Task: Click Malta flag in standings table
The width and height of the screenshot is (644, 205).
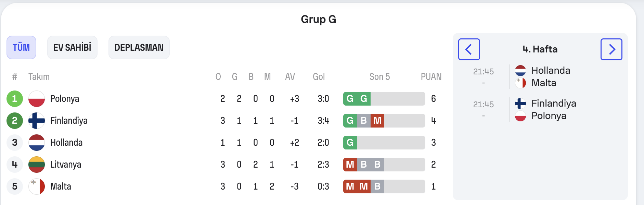Action: [37, 186]
